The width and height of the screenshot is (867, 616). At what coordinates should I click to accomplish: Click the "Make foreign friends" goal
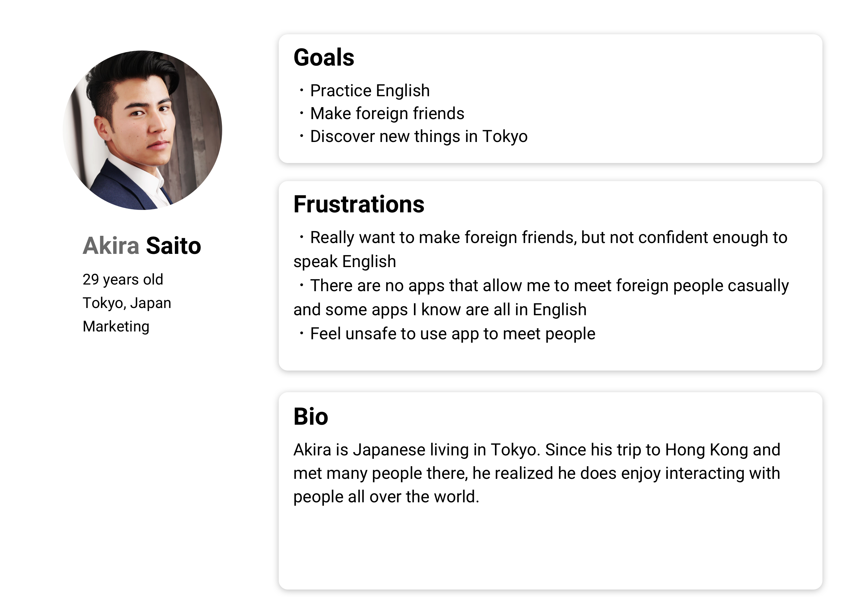387,113
